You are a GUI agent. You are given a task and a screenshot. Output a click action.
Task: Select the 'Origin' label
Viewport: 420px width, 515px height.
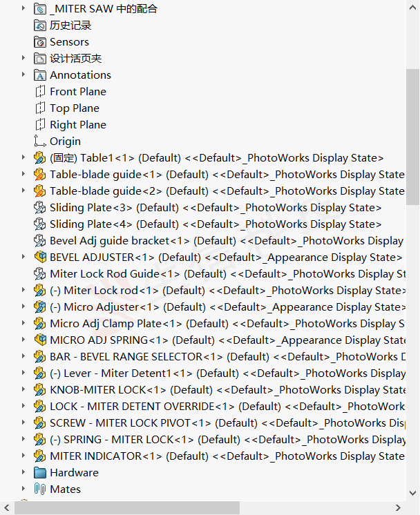[65, 142]
